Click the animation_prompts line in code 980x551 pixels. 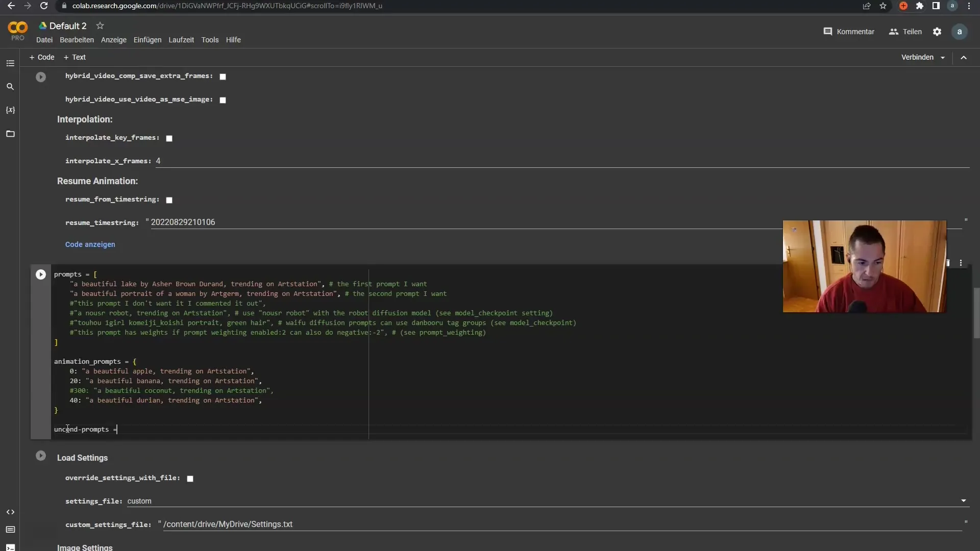[x=95, y=362]
